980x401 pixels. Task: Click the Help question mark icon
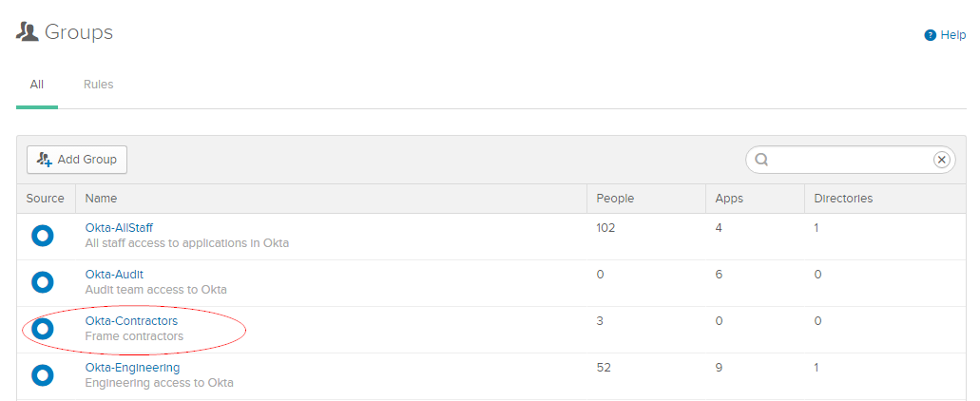tap(931, 35)
